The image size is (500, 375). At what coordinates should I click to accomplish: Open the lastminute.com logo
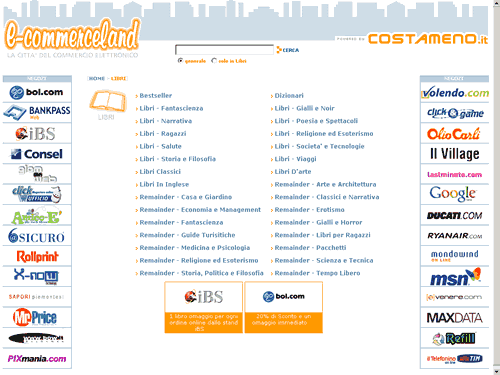click(x=455, y=174)
